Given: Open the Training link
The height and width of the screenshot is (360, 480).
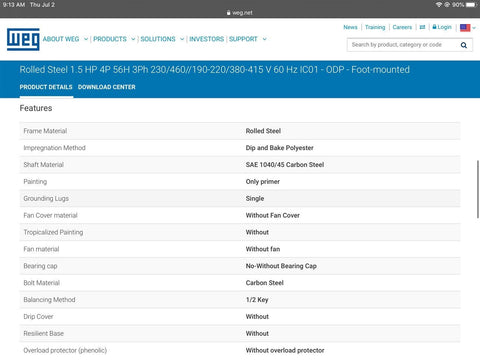Looking at the screenshot, I should [375, 27].
